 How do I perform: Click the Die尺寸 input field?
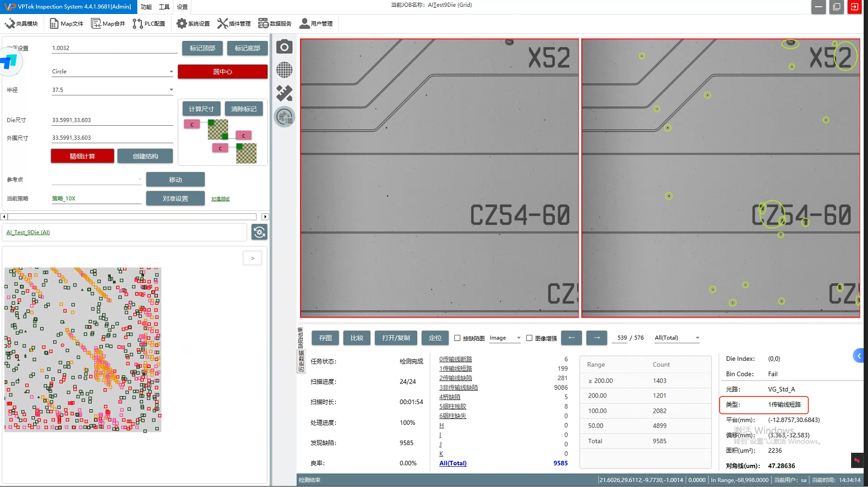coord(112,120)
